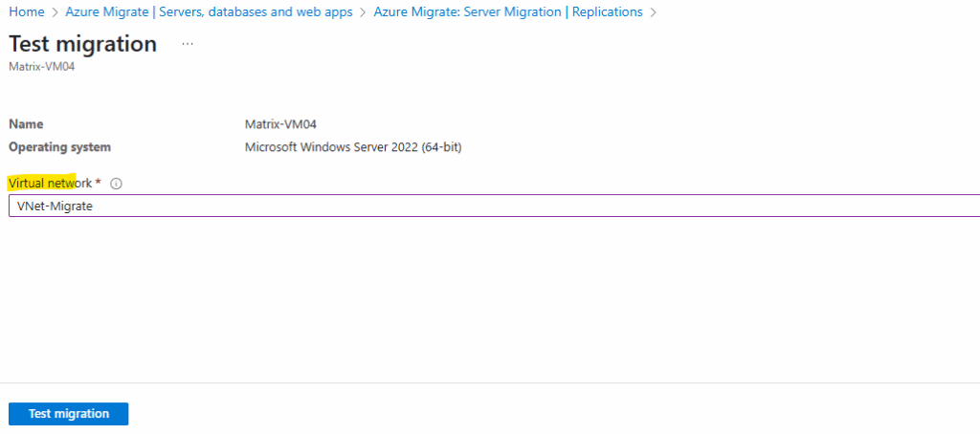This screenshot has height=434, width=980.
Task: Go to the Home breadcrumb
Action: (x=26, y=12)
